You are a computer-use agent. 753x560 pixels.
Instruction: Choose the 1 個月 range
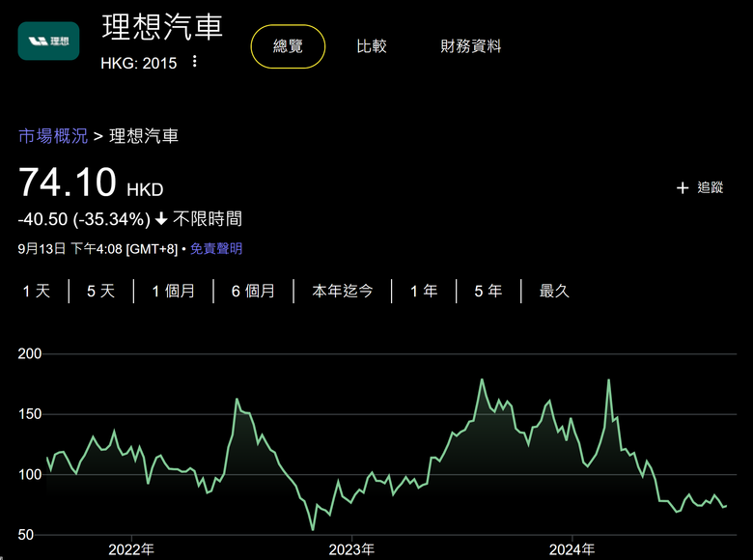coord(174,291)
